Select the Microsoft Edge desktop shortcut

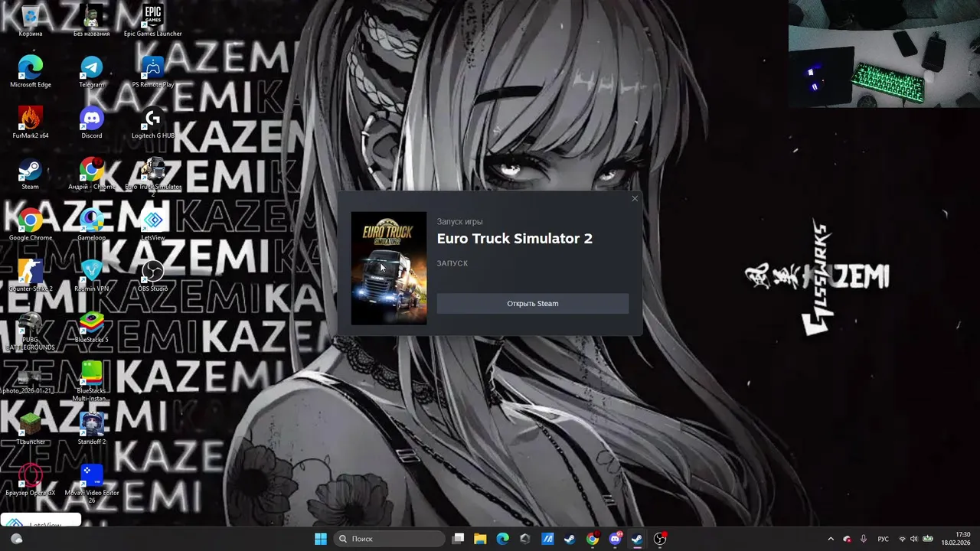(30, 72)
